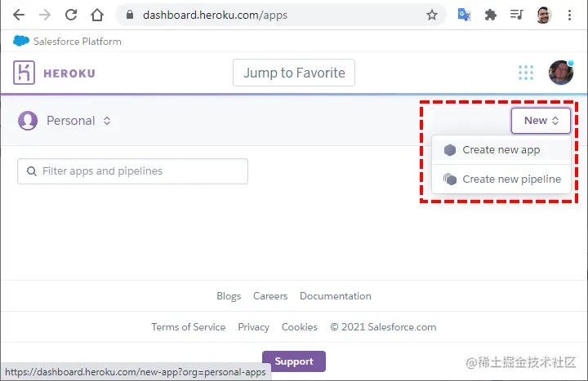
Task: Select Create new pipeline menu item
Action: tap(501, 179)
